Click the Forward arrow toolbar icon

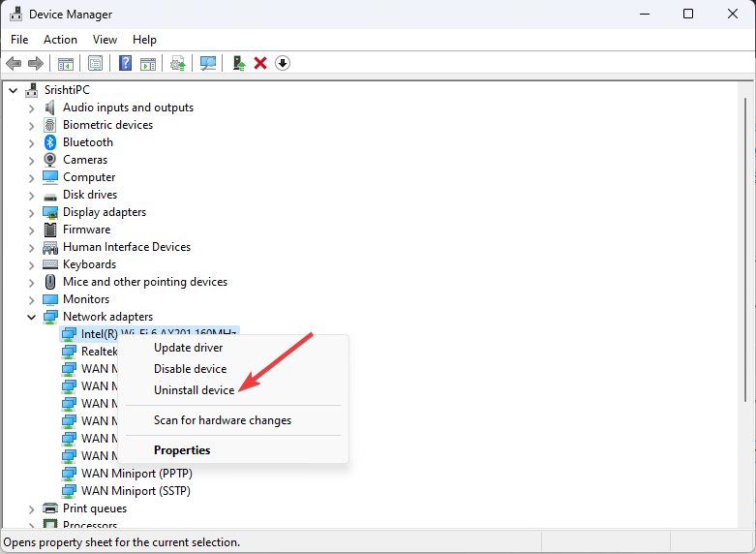(36, 63)
